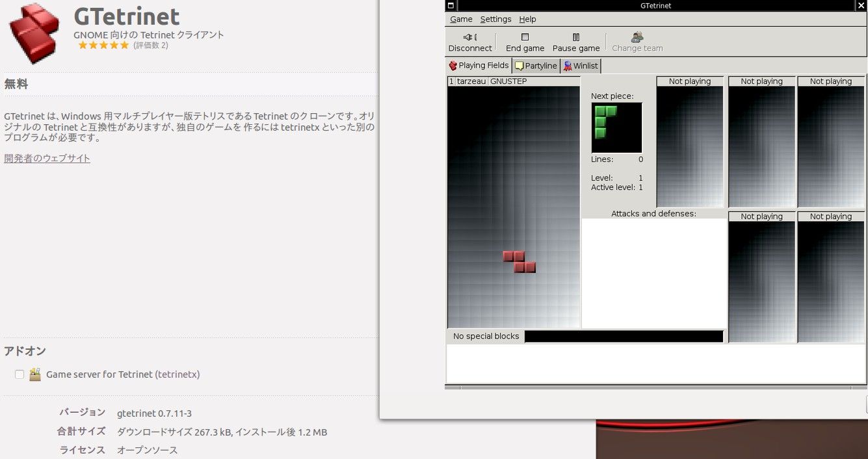This screenshot has width=868, height=459.
Task: Open the window menu button in GTetrinet title bar
Action: 451,5
